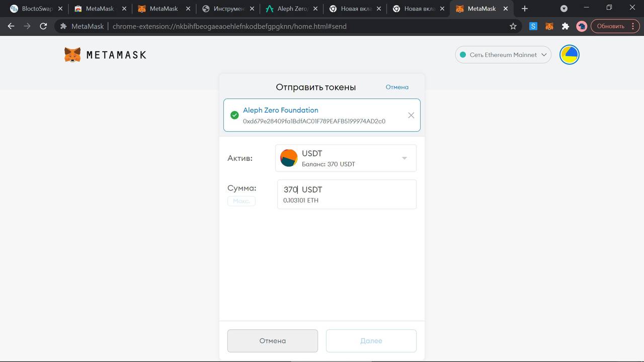Click the green recipient verified checkmark
The width and height of the screenshot is (644, 362).
click(x=234, y=115)
